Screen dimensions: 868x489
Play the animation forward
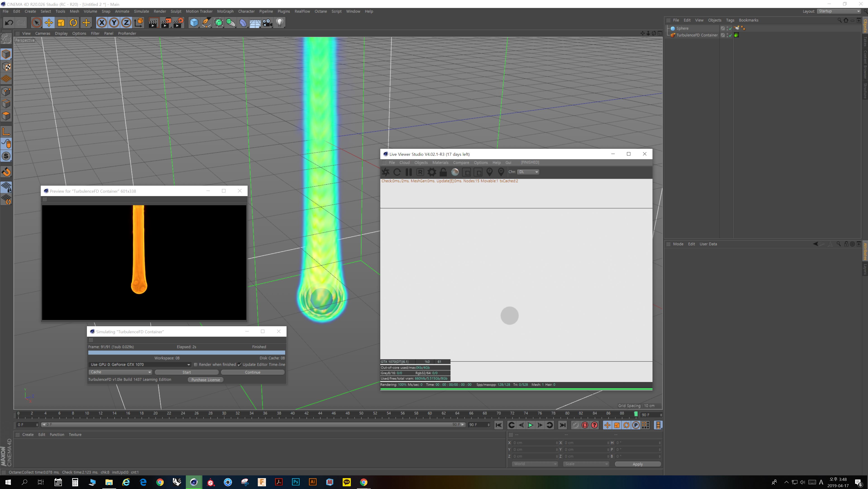(x=530, y=425)
